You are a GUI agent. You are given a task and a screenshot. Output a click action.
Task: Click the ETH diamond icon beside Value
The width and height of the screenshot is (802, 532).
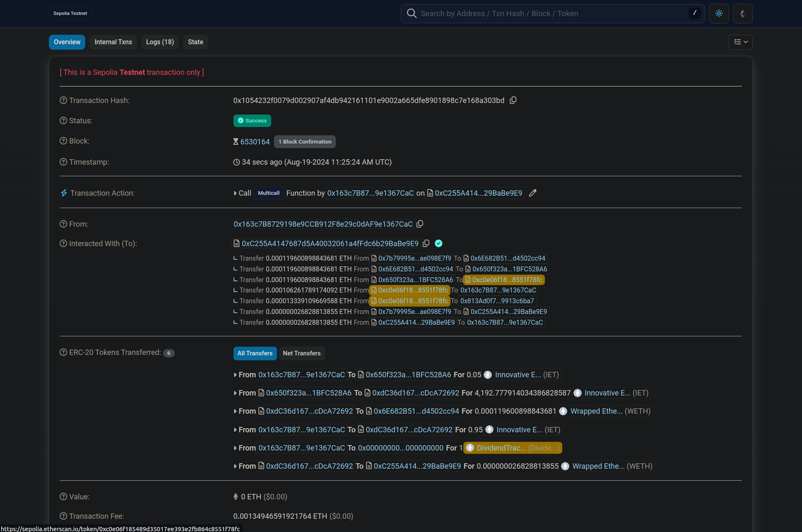pos(236,496)
